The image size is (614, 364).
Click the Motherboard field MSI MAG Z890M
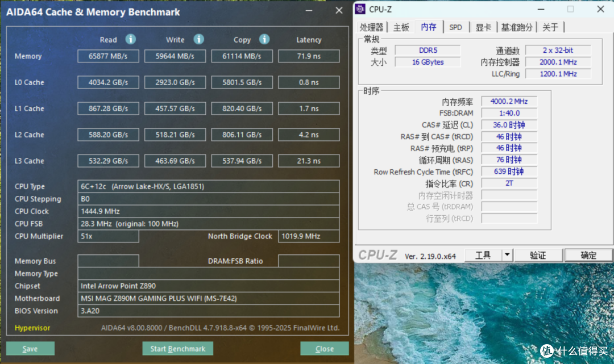[x=208, y=298]
